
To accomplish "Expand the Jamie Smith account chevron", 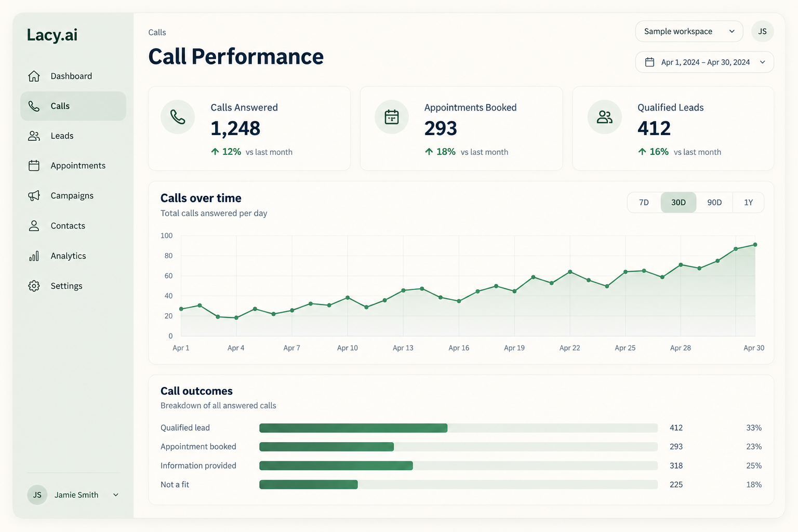I will 116,495.
